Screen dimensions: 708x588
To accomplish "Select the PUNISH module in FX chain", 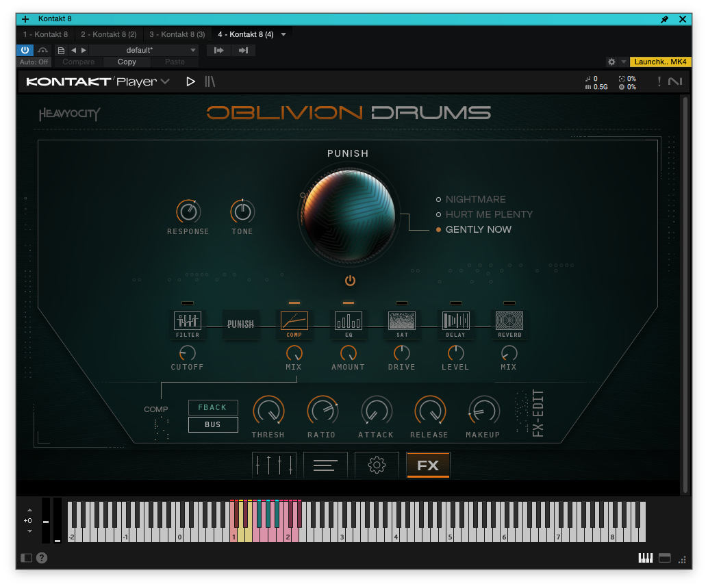I will coord(240,324).
